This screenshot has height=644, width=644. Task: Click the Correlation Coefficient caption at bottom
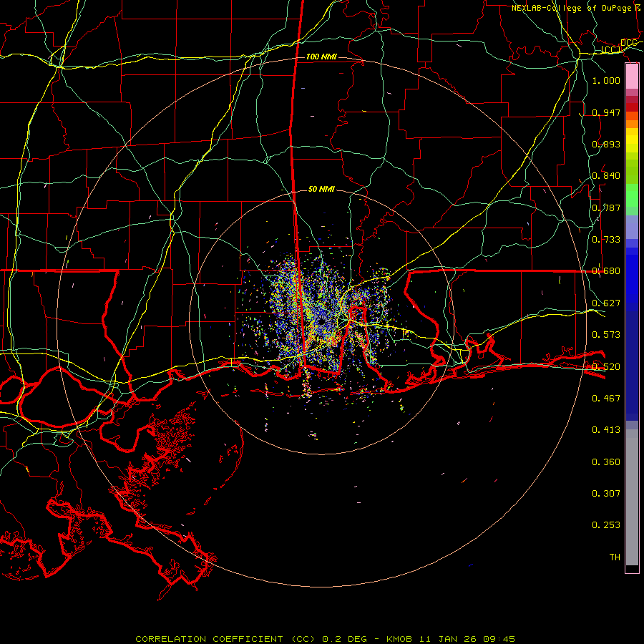tap(325, 639)
